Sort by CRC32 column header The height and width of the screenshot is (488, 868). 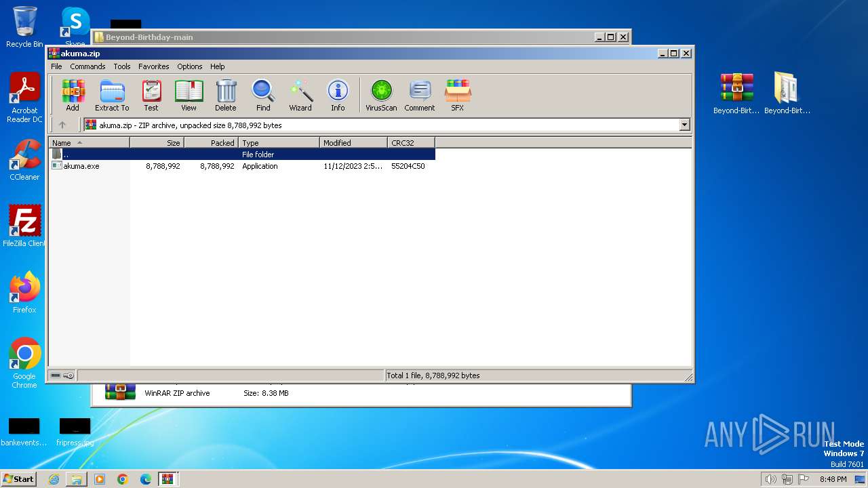411,142
